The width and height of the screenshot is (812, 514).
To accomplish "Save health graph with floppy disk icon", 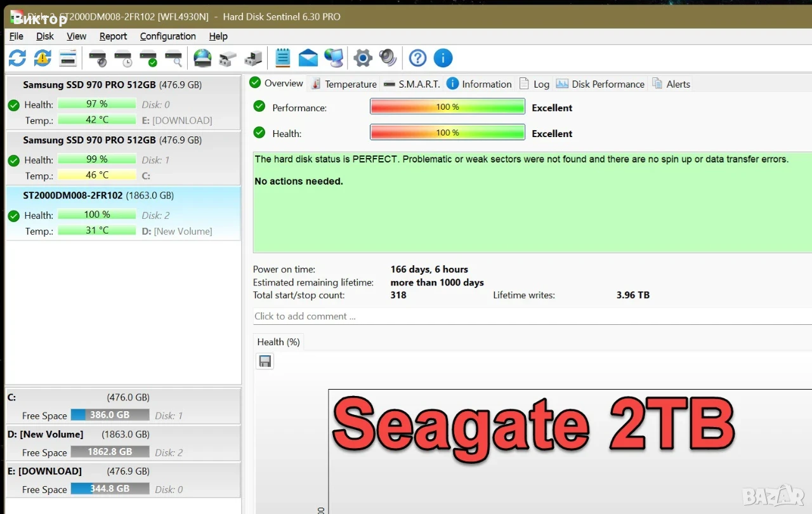I will [265, 362].
